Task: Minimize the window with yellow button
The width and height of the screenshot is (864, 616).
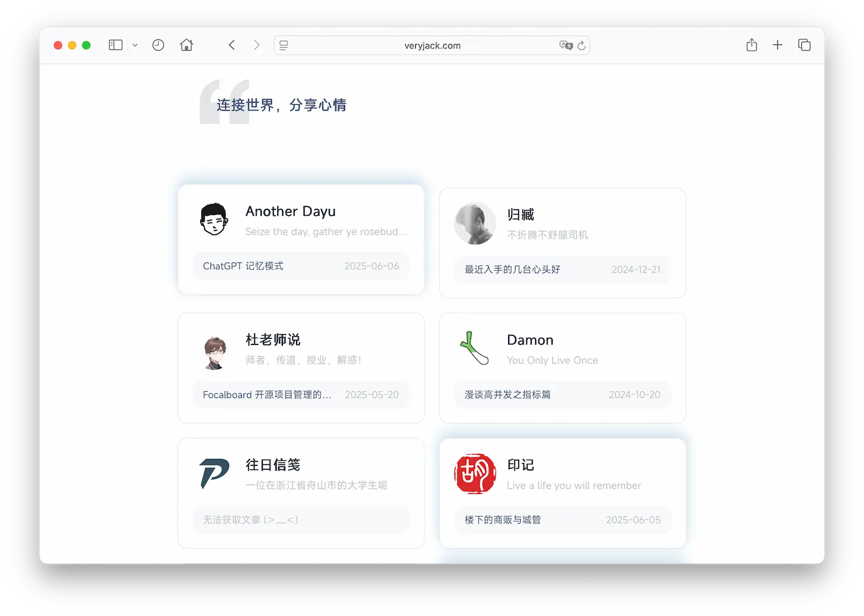Action: 72,45
